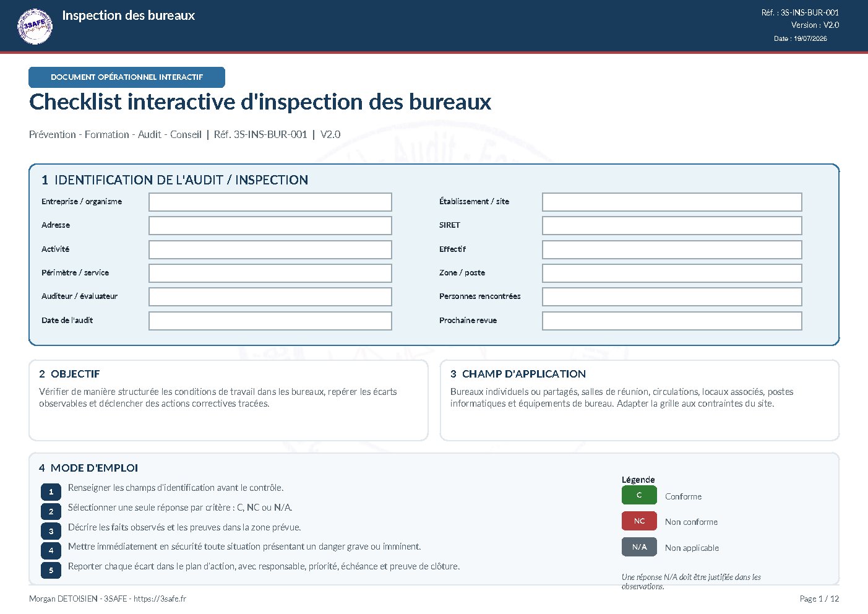Click the Date de l'audit field
The image size is (868, 614).
[270, 321]
